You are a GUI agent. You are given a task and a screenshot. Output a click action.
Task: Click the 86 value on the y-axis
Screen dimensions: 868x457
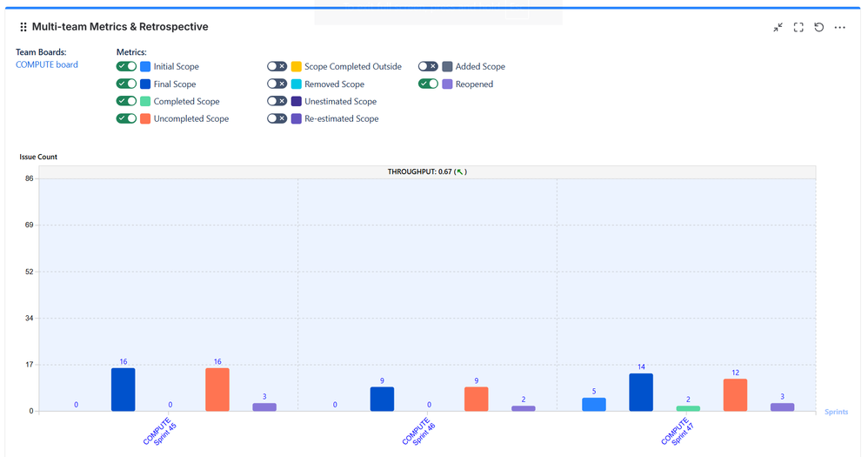coord(30,178)
